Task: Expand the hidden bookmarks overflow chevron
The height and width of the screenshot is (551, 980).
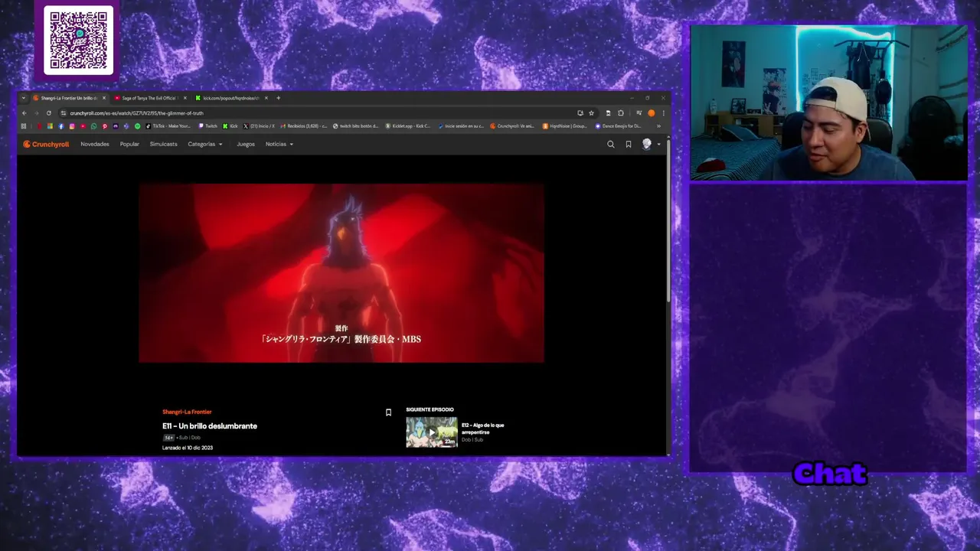Action: pos(658,126)
